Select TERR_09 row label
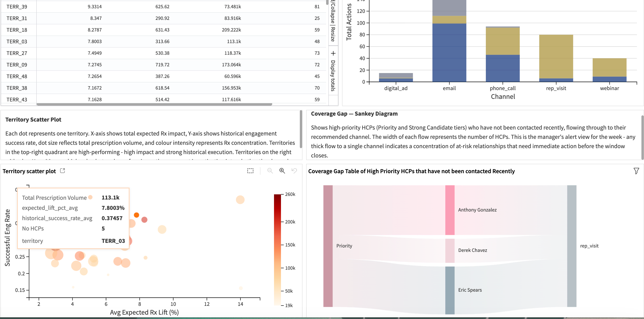 click(17, 65)
